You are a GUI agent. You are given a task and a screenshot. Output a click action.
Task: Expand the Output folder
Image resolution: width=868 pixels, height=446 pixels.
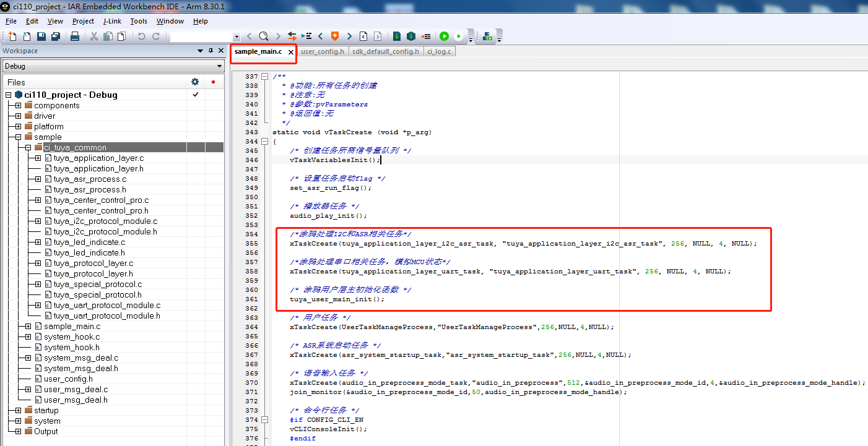[18, 431]
